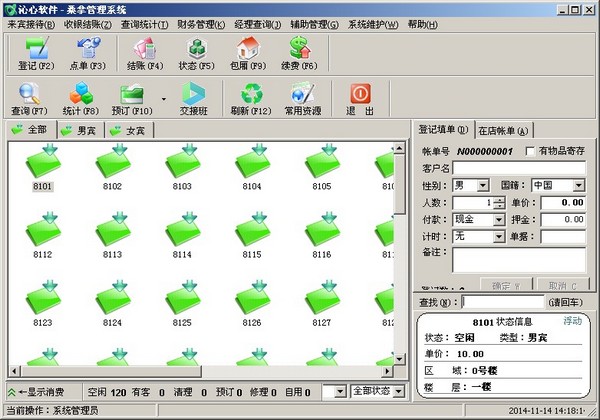The width and height of the screenshot is (600, 420).
Task: Select locker icon 8113
Action: pos(112,235)
